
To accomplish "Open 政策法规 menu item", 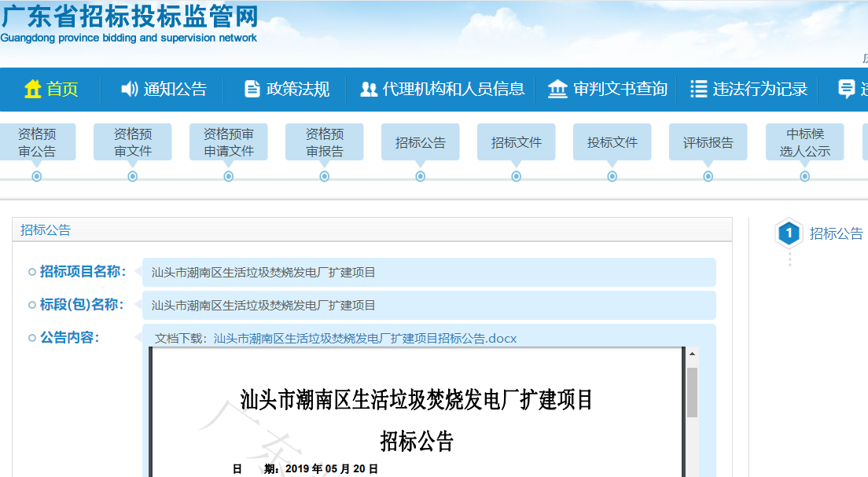I will pyautogui.click(x=298, y=90).
